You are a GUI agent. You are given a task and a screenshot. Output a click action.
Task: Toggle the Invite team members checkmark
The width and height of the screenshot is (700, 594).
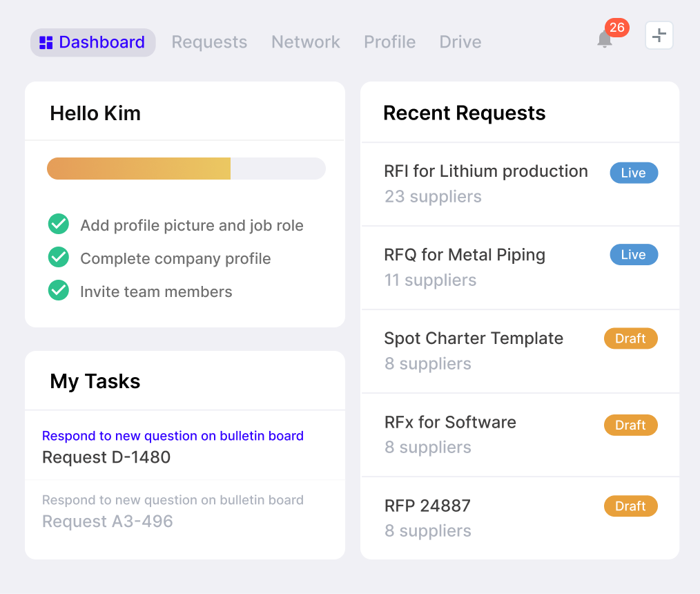tap(58, 291)
